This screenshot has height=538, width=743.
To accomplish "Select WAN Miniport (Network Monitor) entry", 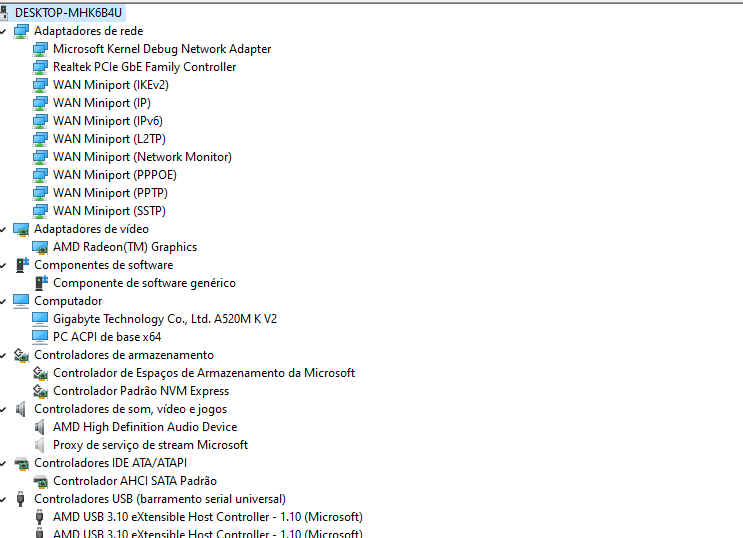I will [143, 157].
